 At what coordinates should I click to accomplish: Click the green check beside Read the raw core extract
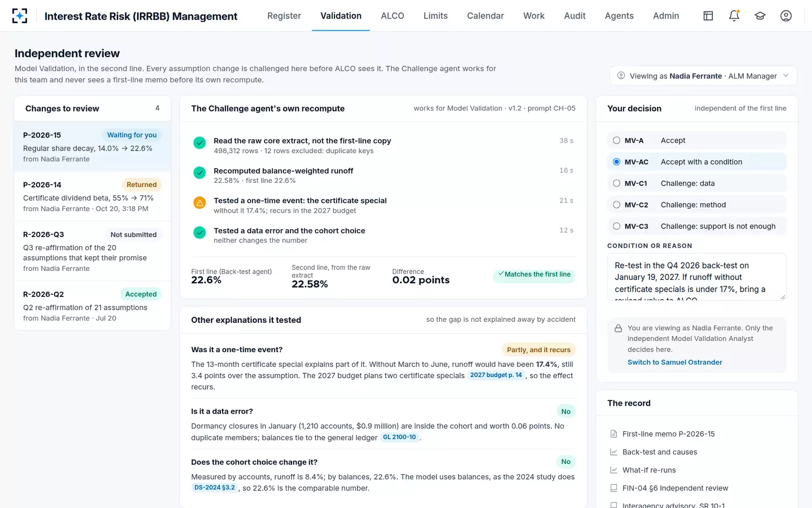[200, 143]
